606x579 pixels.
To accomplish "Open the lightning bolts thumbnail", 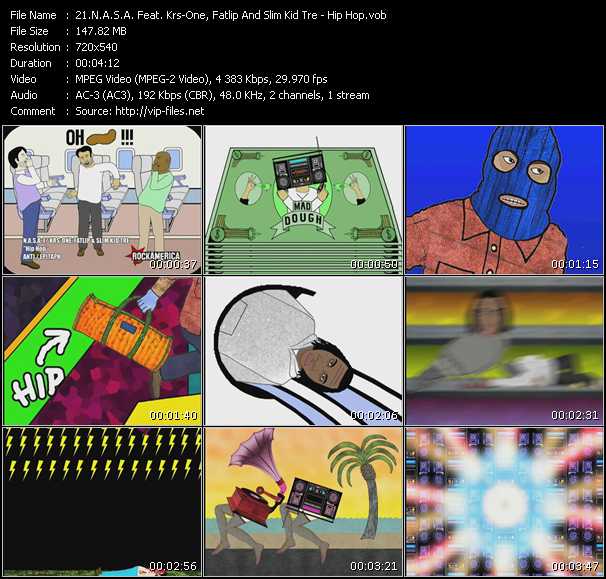I will pyautogui.click(x=102, y=502).
